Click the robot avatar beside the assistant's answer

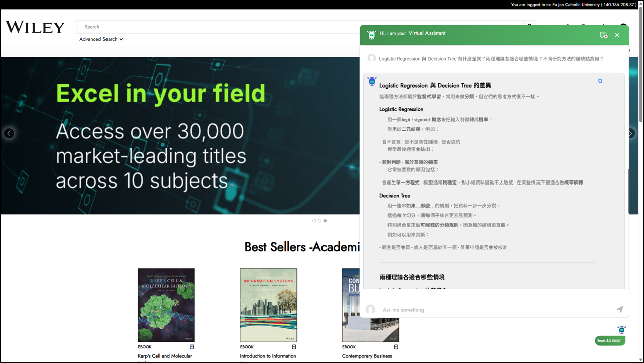tap(372, 81)
